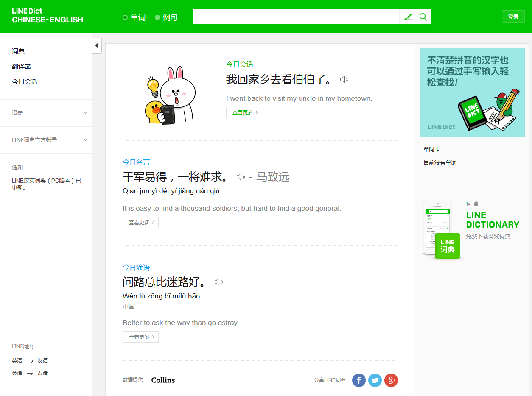Open the LINE汉英词典 update notice

(x=46, y=184)
